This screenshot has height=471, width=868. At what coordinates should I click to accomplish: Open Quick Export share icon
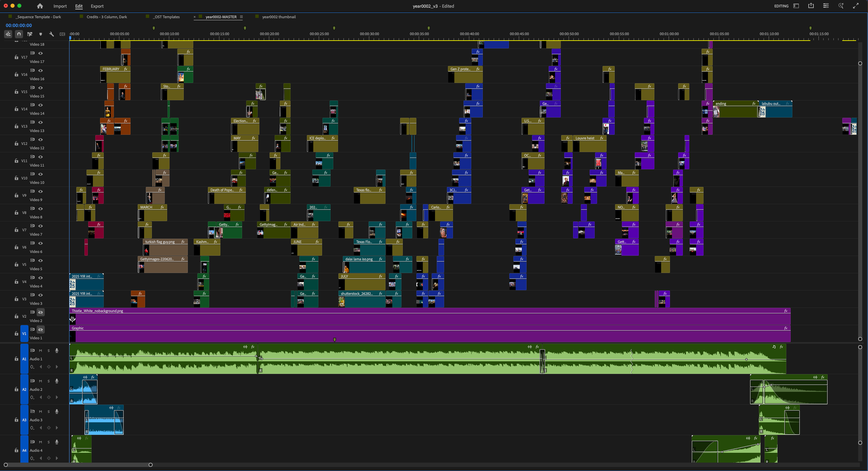click(x=811, y=6)
